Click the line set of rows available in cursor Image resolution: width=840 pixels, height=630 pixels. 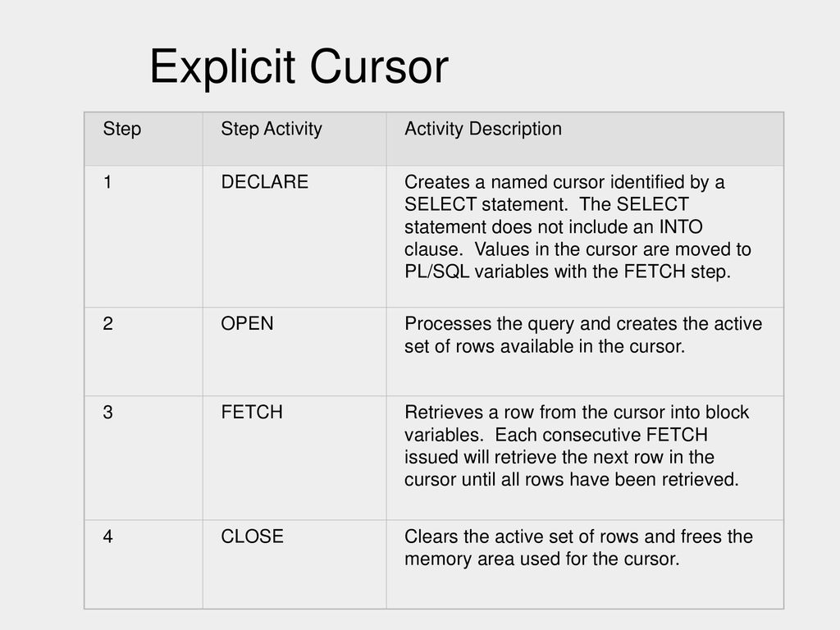(545, 347)
